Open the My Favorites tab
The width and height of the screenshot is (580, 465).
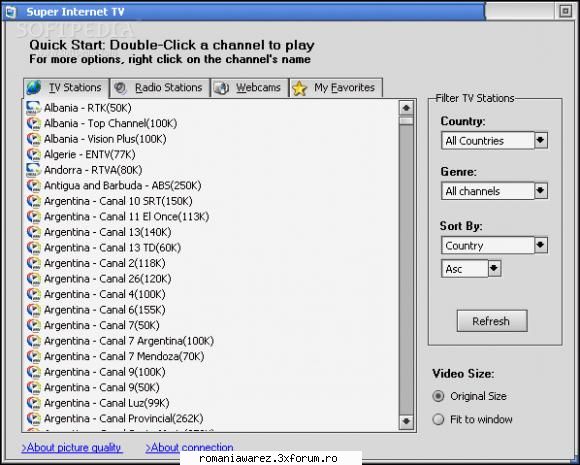click(336, 88)
